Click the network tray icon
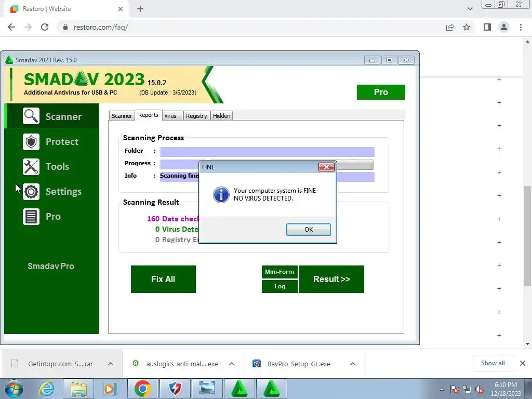 (x=467, y=390)
